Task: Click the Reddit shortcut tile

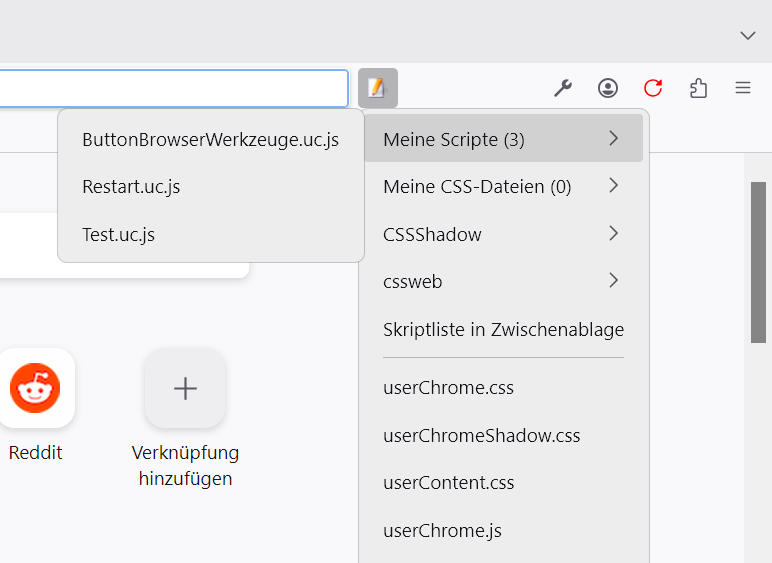Action: [35, 388]
